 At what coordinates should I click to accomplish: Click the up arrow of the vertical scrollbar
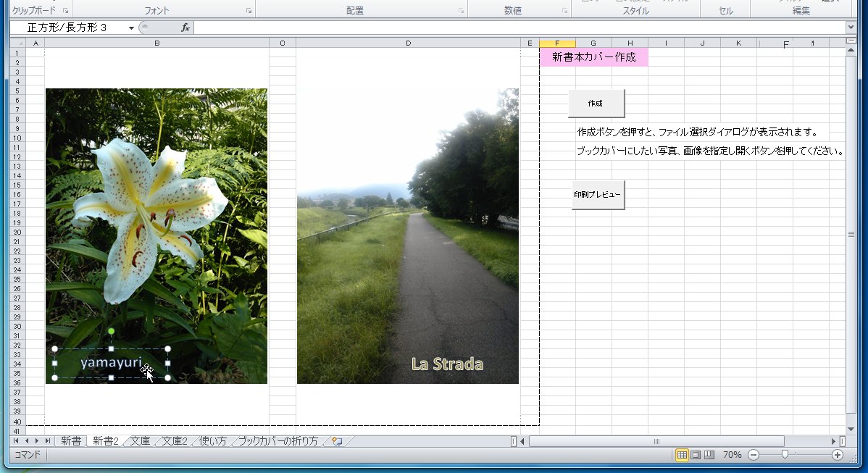(x=851, y=51)
